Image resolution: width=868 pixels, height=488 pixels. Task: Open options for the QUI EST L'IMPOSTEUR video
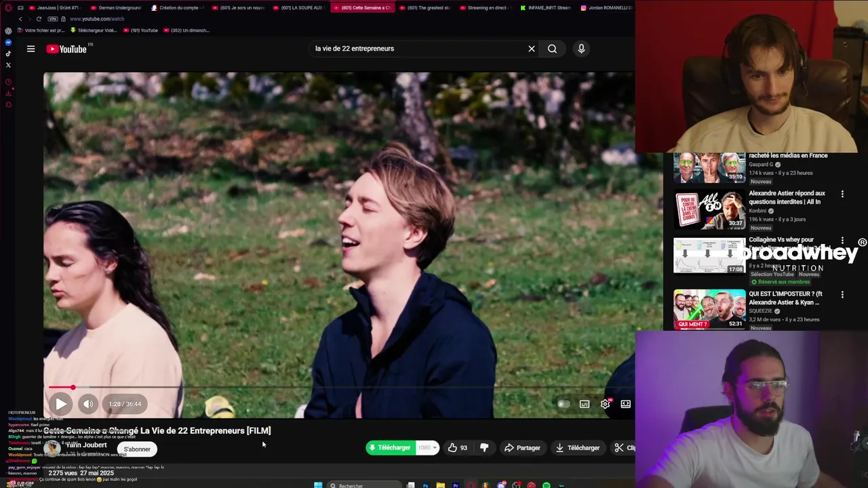click(x=842, y=295)
